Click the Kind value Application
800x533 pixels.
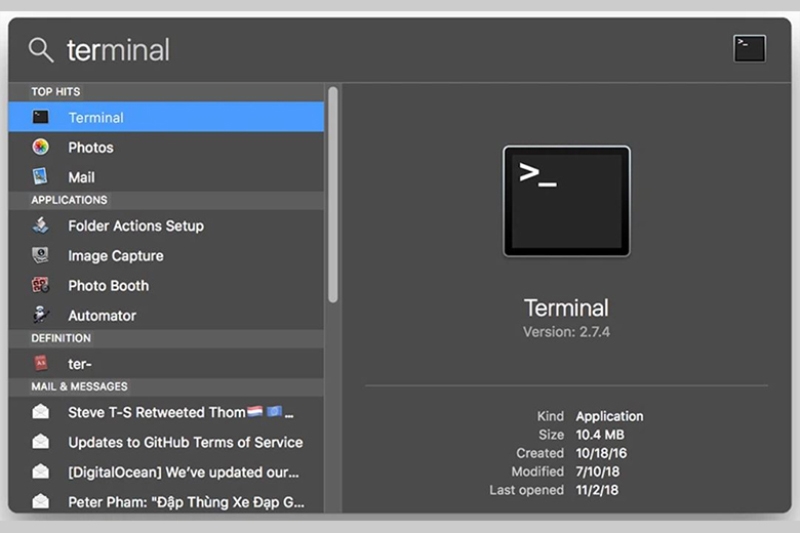coord(610,416)
